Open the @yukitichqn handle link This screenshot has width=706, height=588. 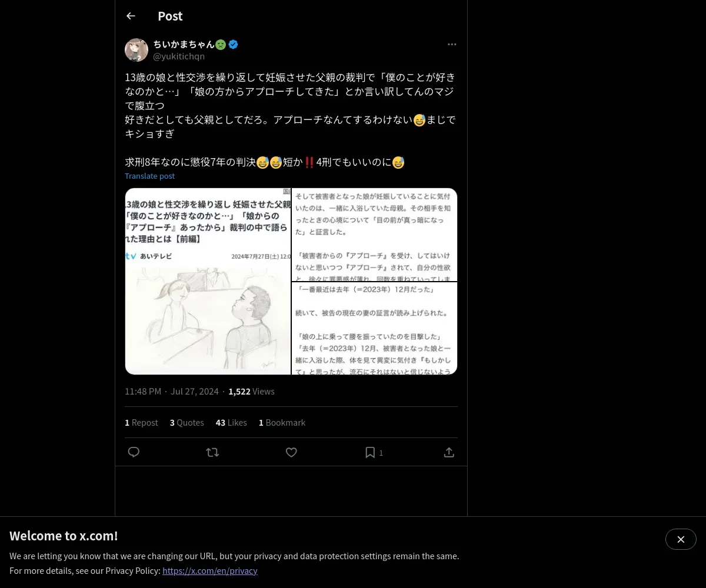click(179, 56)
